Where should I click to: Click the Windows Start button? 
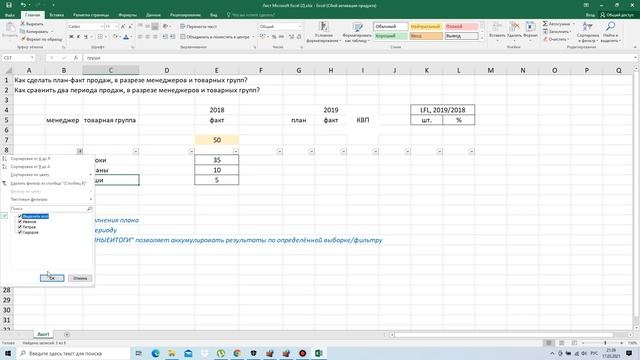click(8, 353)
